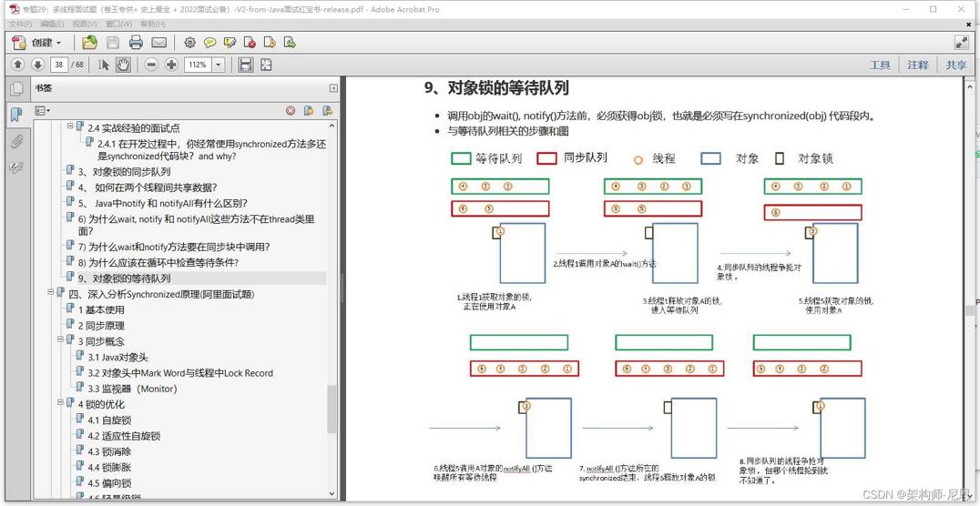Viewport: 980px width, 506px height.
Task: Click the page number field showing 38
Action: click(x=59, y=65)
